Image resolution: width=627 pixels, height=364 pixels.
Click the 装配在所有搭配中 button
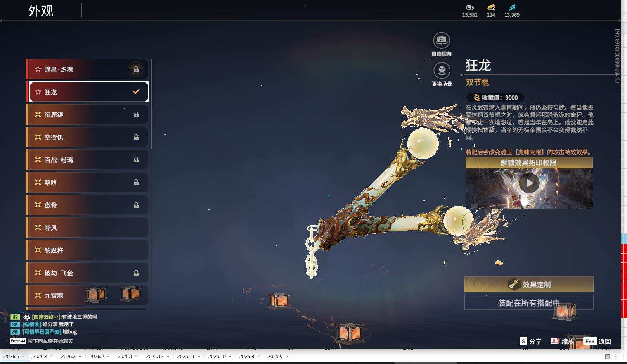pyautogui.click(x=529, y=303)
